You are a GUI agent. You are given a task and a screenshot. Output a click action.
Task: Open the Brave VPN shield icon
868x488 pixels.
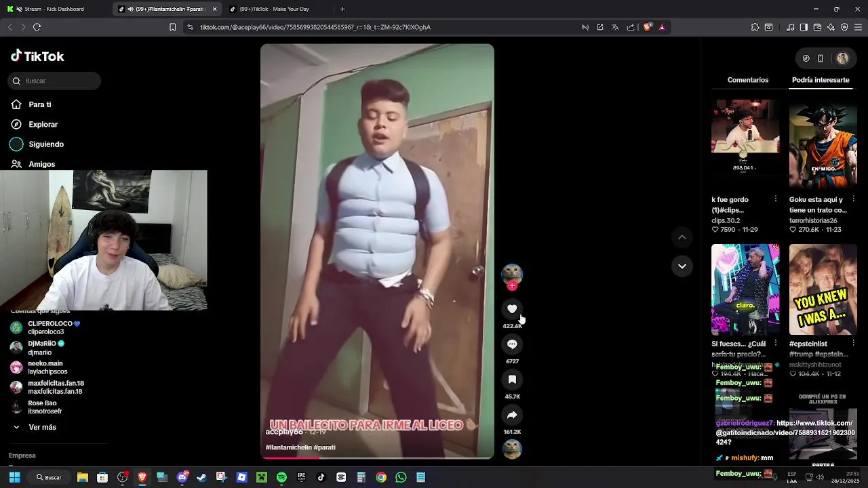point(844,27)
